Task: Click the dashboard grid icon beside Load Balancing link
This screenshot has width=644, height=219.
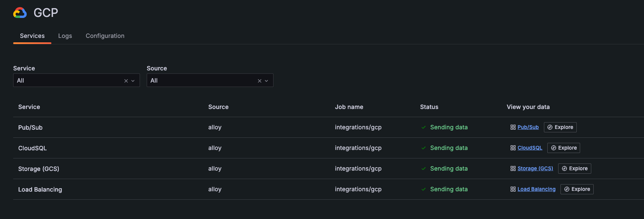Action: point(513,189)
